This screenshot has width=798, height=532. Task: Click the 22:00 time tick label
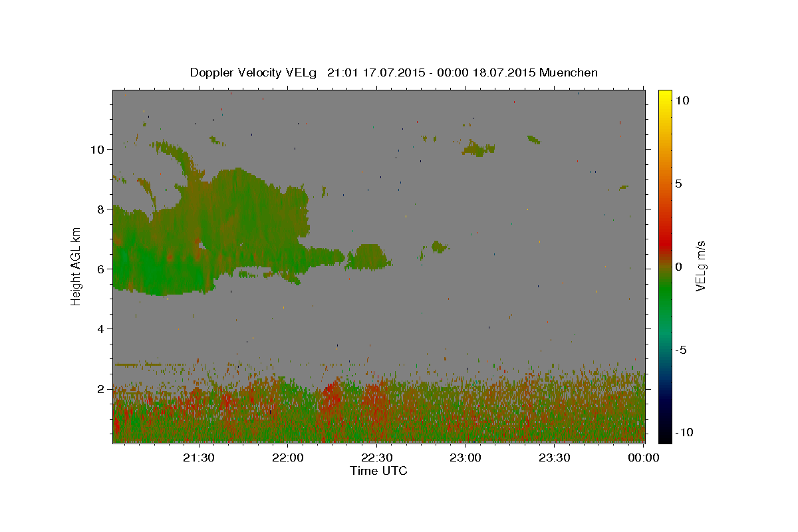(x=288, y=458)
